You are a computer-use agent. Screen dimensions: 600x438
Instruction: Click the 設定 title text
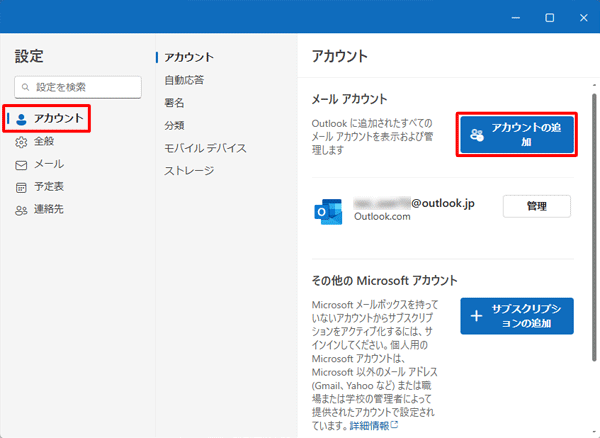pos(29,56)
